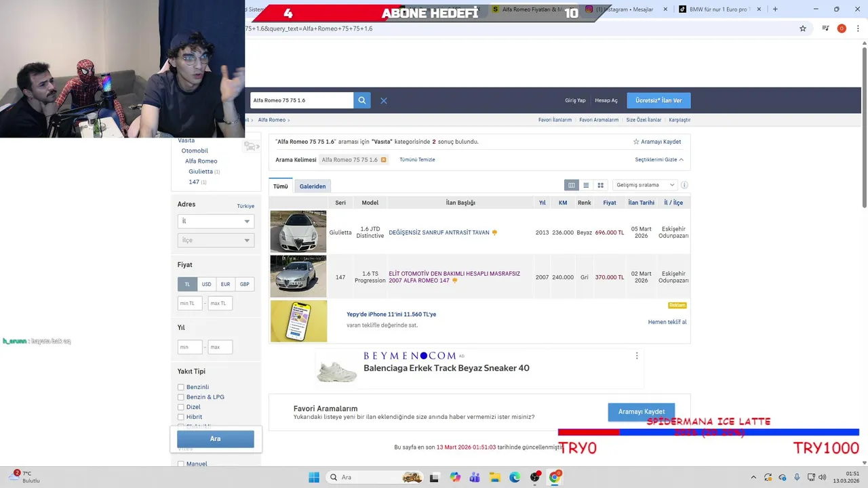
Task: Open OBS Studio from the taskbar
Action: click(535, 477)
